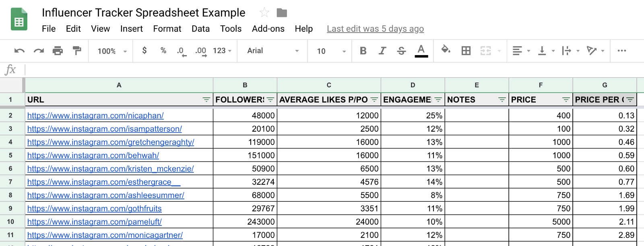Viewport: 644px width, 246px height.
Task: Open the zoom level dropdown showing 100%
Action: [112, 51]
